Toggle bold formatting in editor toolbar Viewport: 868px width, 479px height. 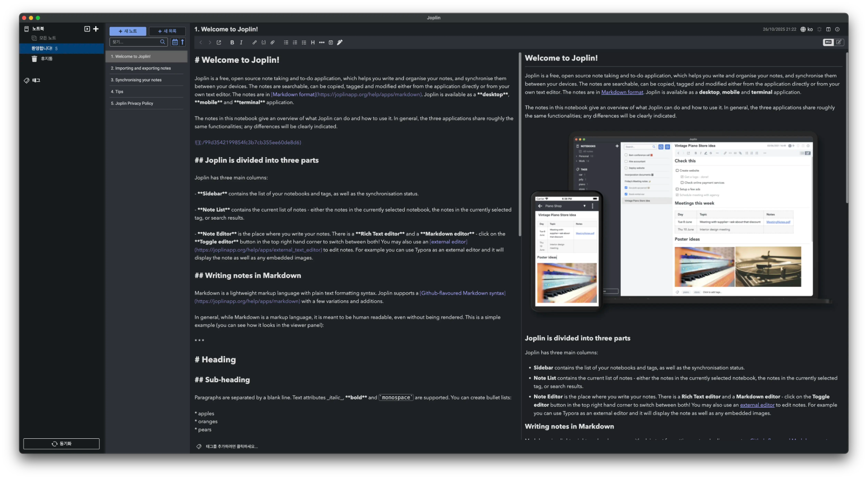[x=232, y=42]
